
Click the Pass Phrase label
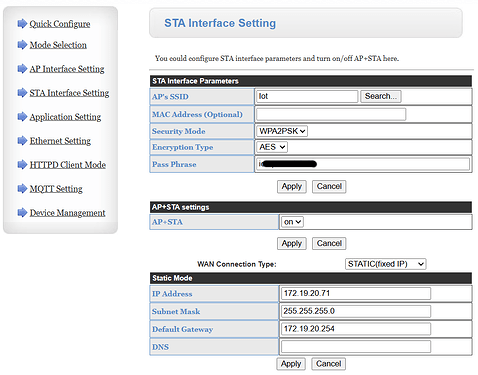(x=174, y=164)
